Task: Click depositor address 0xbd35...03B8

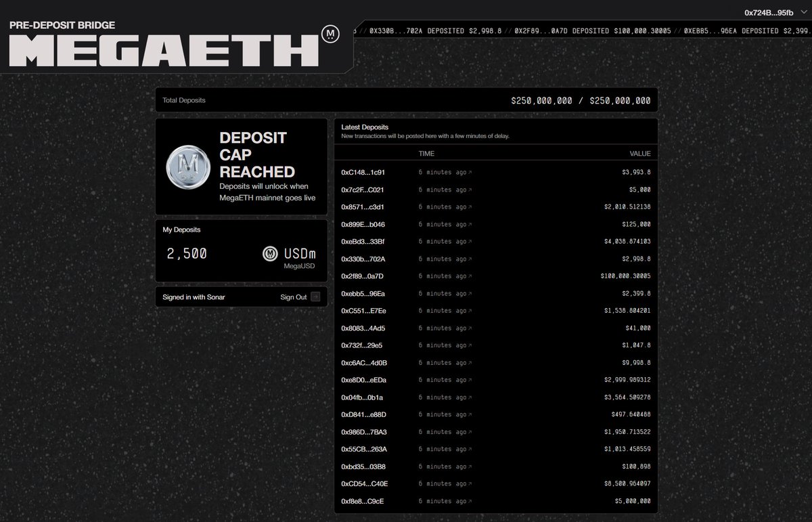Action: point(363,466)
